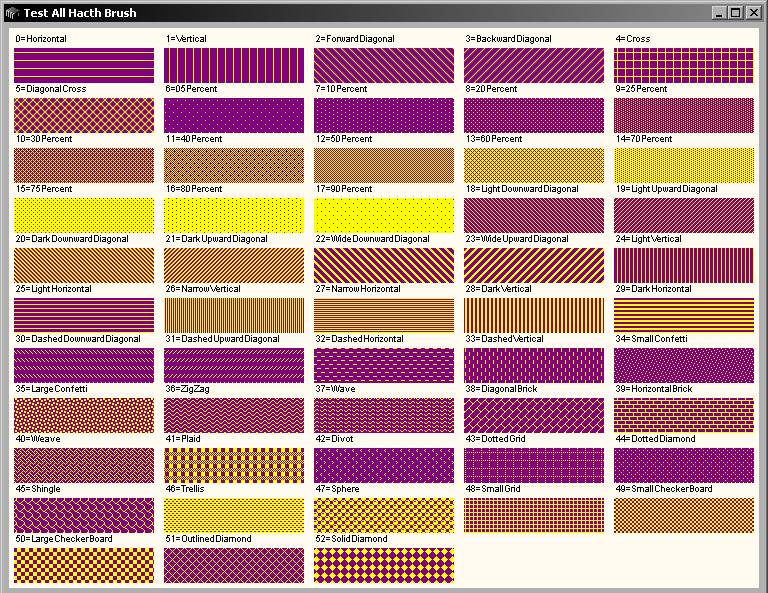Click the application icon in title bar
Viewport: 768px width, 593px height.
pos(12,13)
